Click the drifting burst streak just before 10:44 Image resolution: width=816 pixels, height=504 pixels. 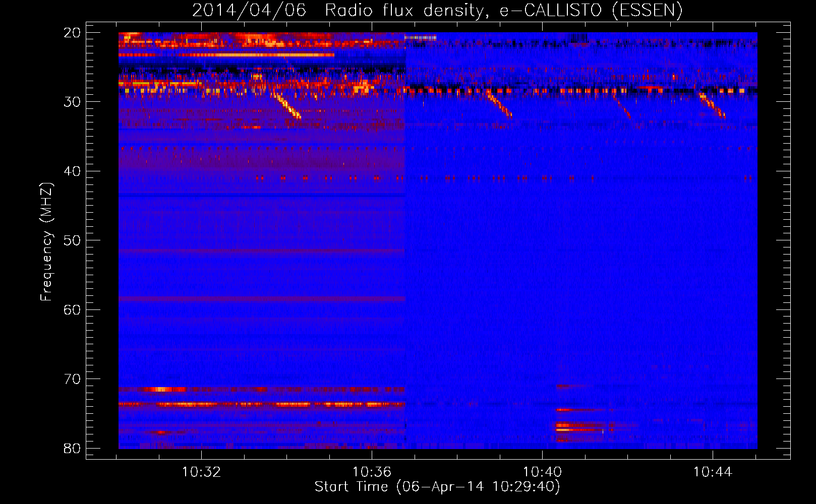click(712, 105)
